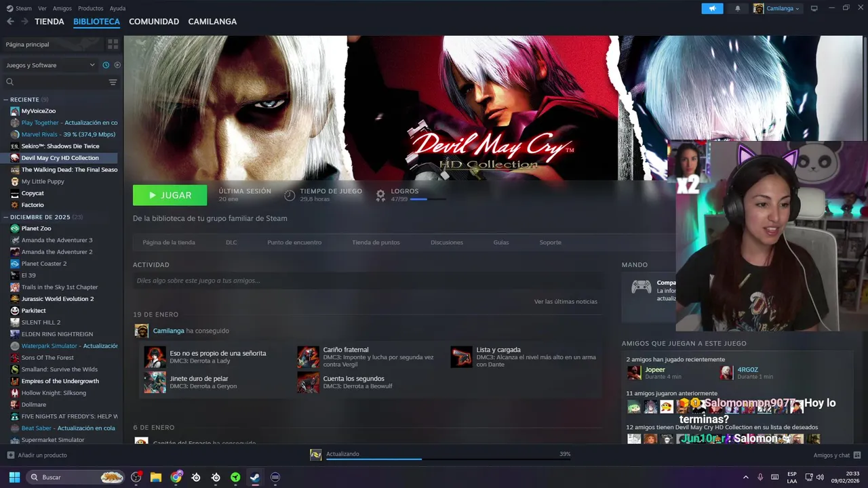Select Sekiro: Shadows Die Twice

tap(60, 146)
